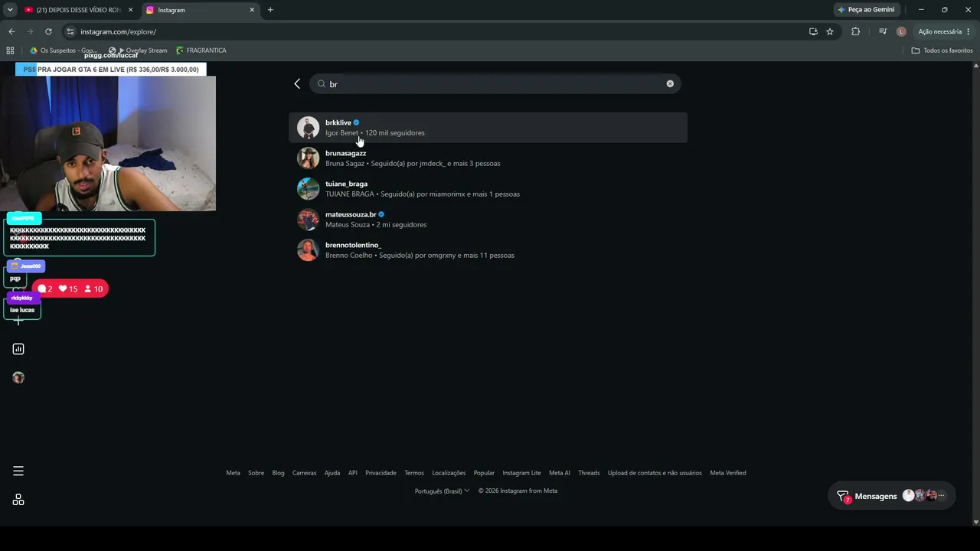Bookmark this page with the star icon
Screen dimensions: 980x551
coord(830,31)
